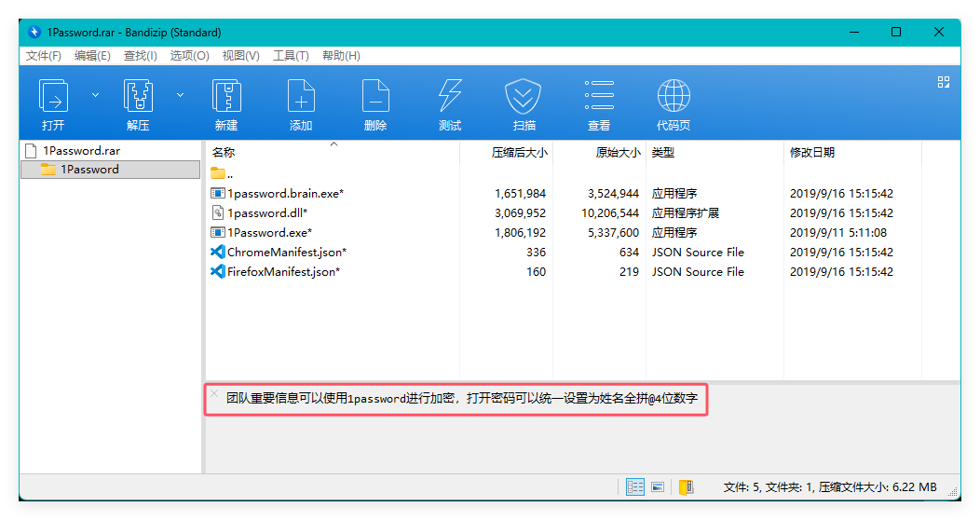Select the 1password.brain.exe* file
Screen dimensions: 980x520
point(285,193)
